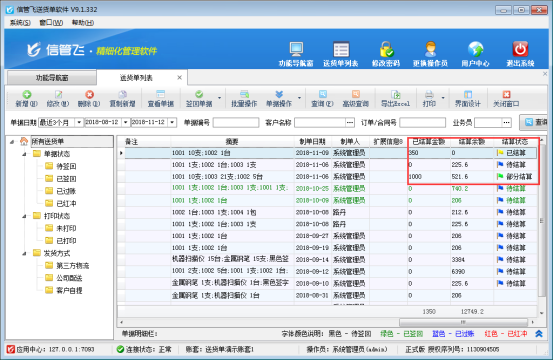The image size is (553, 361).
Task: Click the 导出Excel toolbar icon
Action: pos(396,94)
